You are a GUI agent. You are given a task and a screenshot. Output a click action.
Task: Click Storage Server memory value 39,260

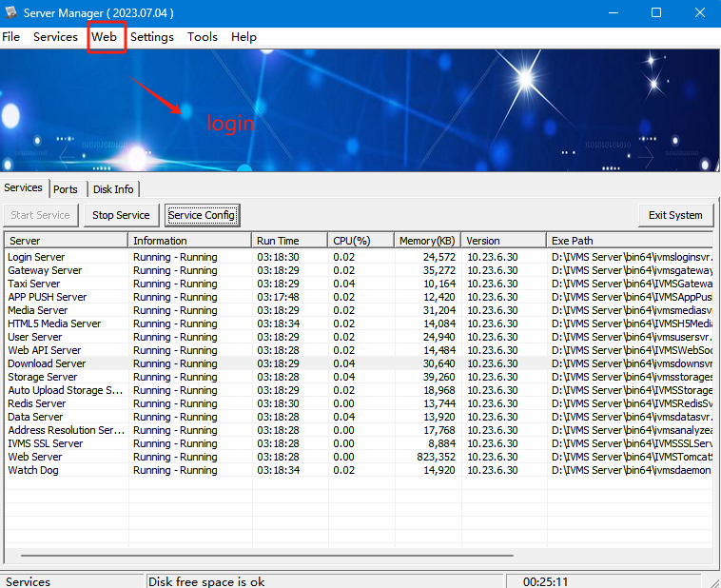[x=439, y=377]
